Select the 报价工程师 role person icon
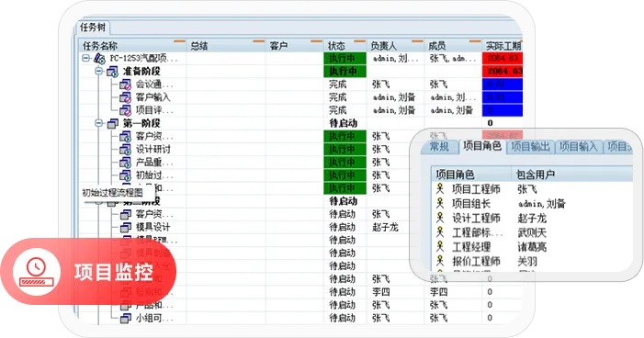644x338 pixels. tap(440, 261)
